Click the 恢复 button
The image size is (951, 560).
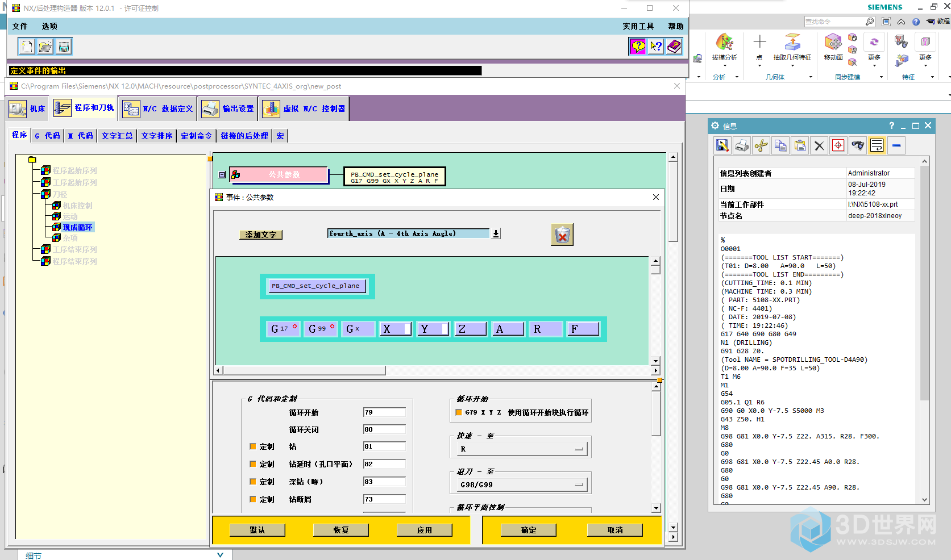[x=341, y=530]
